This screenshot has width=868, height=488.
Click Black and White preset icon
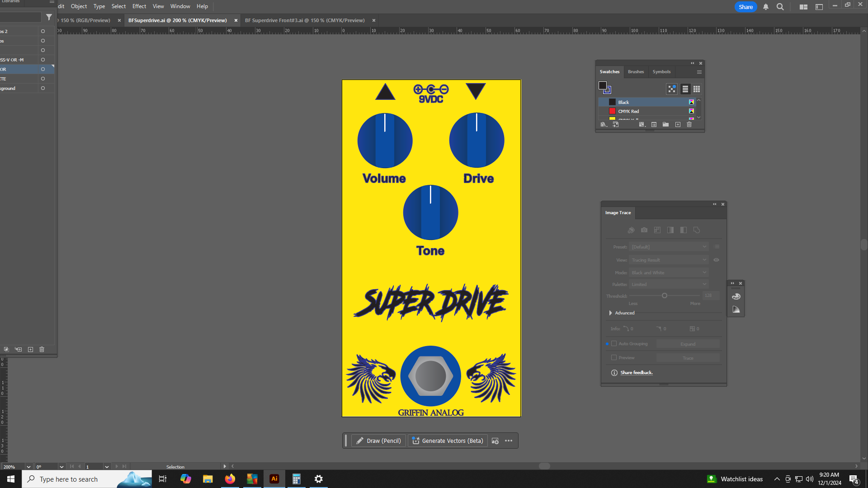click(x=684, y=230)
